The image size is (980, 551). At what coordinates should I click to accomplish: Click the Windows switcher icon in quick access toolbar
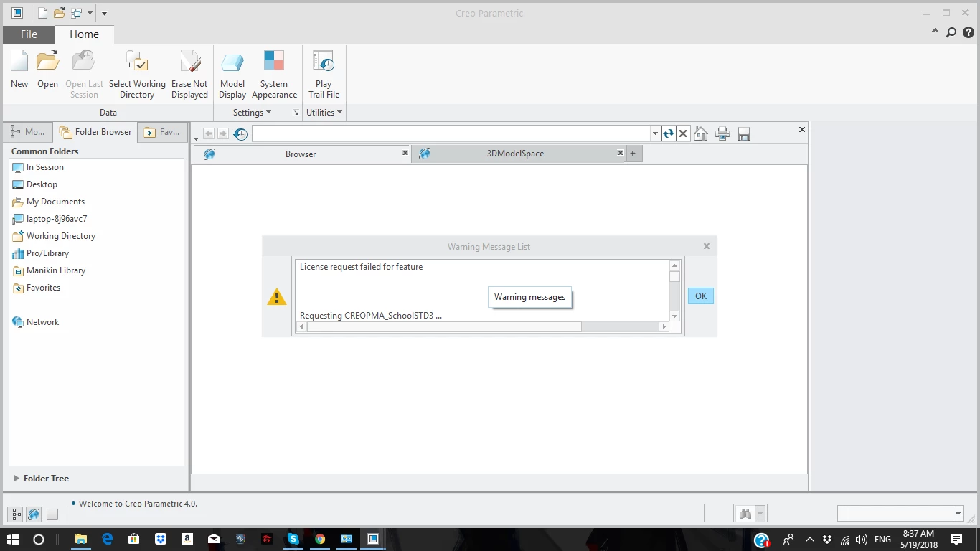[76, 13]
